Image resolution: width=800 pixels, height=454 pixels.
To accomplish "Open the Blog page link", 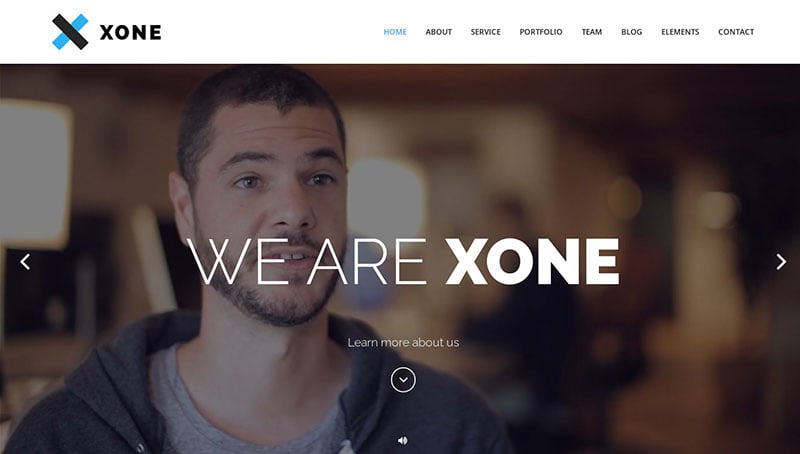I will (632, 32).
